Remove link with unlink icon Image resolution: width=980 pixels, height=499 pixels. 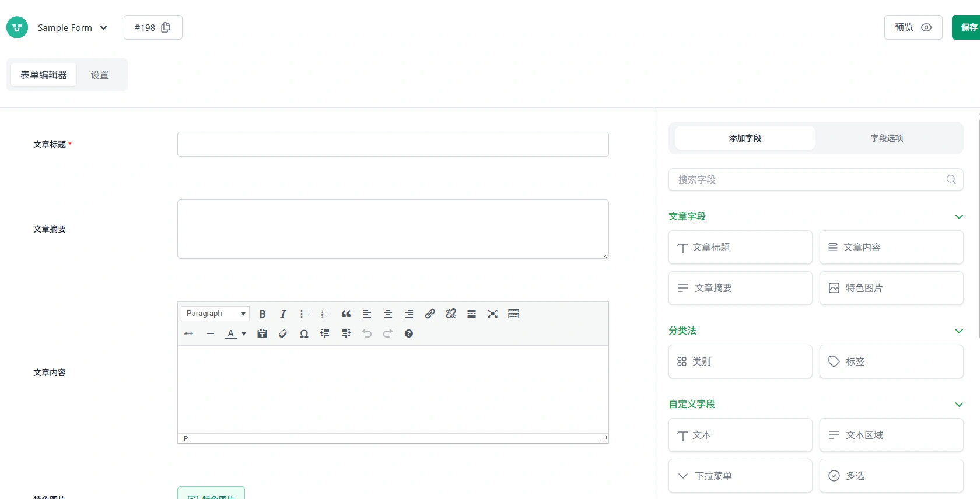pos(451,314)
